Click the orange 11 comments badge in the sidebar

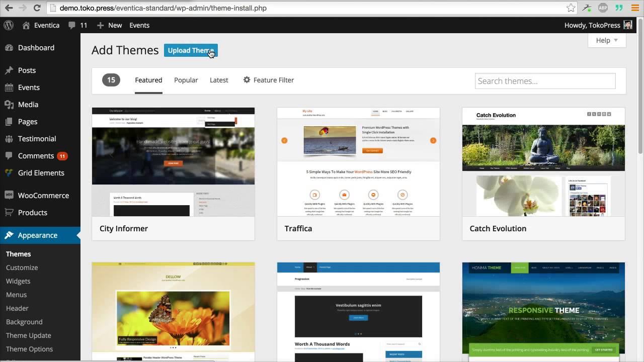click(x=62, y=156)
